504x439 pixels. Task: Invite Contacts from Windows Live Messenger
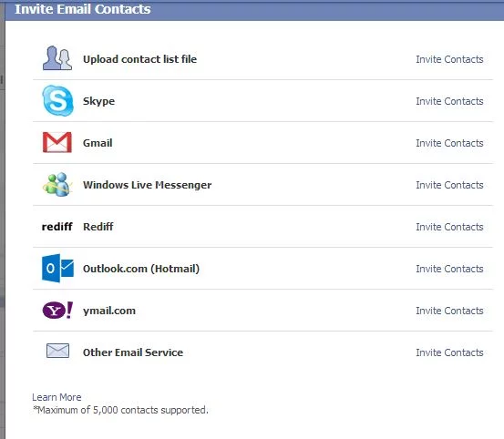coord(449,185)
